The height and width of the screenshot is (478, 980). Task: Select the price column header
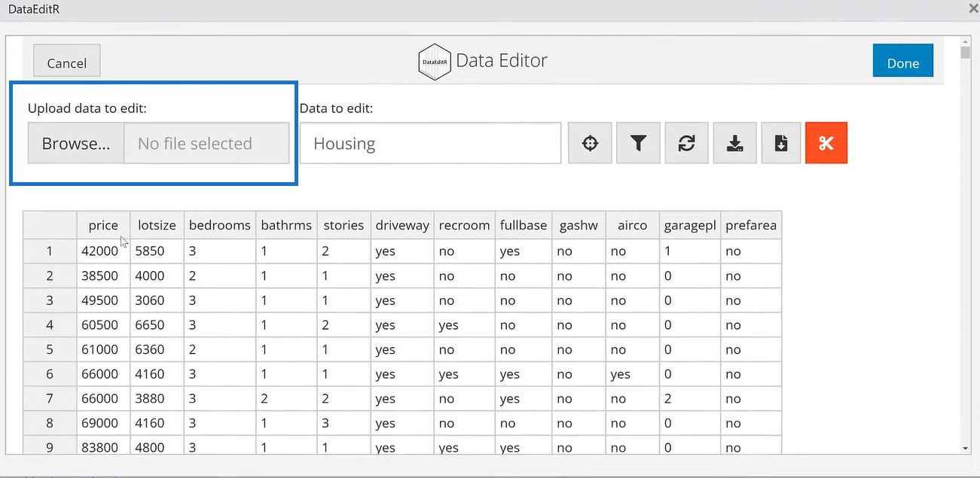click(x=103, y=225)
